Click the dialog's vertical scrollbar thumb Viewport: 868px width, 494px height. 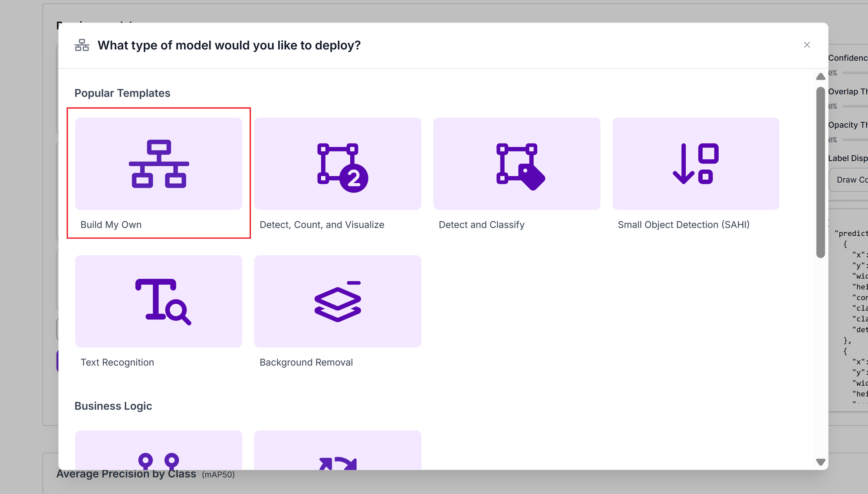[820, 172]
